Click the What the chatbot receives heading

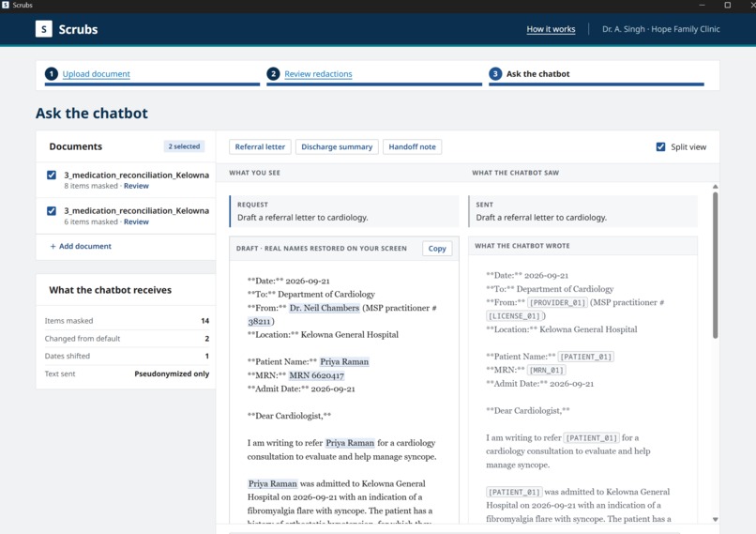(x=111, y=290)
